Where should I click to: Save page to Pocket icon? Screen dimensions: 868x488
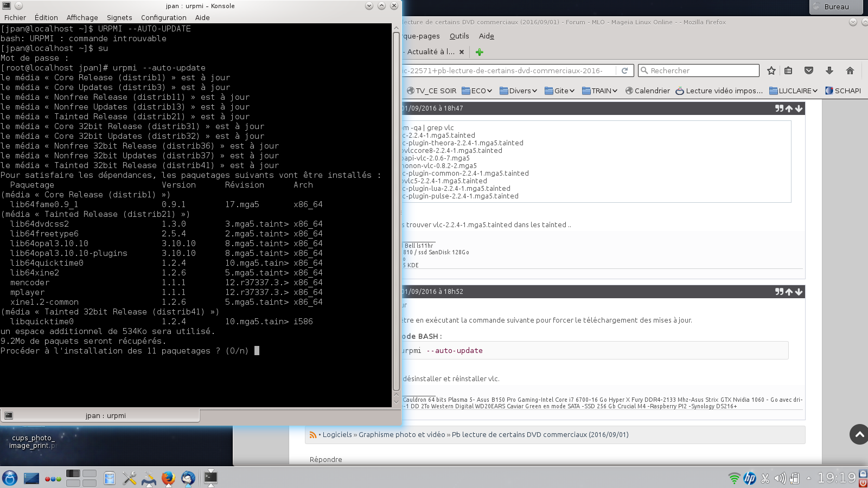point(809,70)
